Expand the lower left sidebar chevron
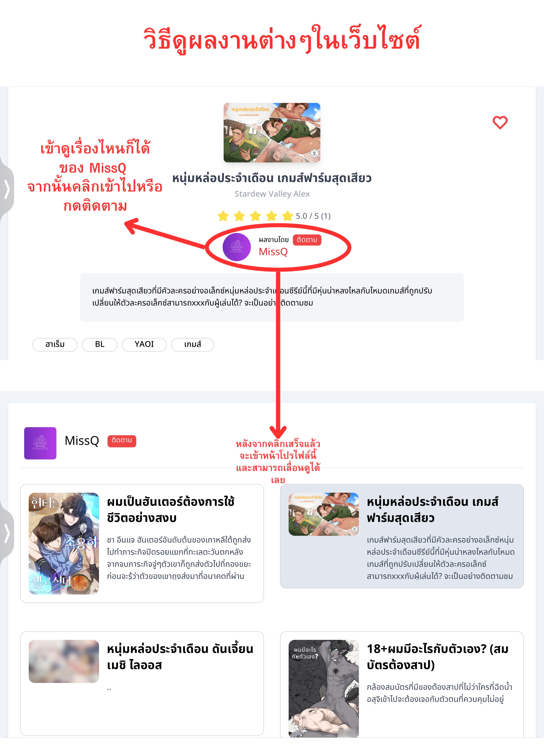 click(x=7, y=533)
